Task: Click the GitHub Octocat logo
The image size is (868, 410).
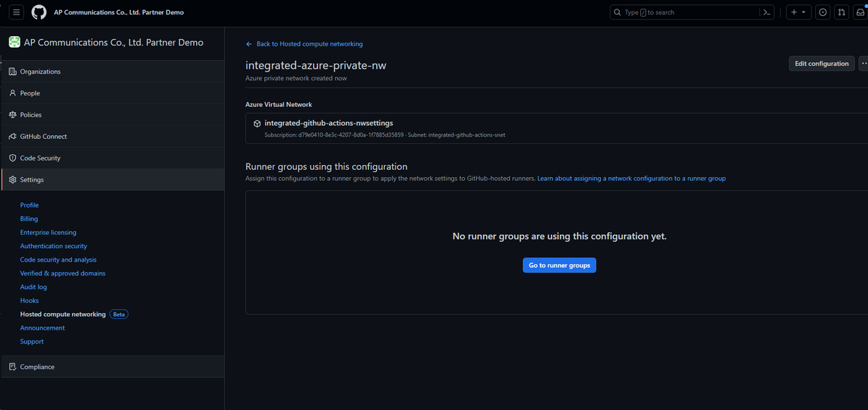Action: pyautogui.click(x=39, y=12)
